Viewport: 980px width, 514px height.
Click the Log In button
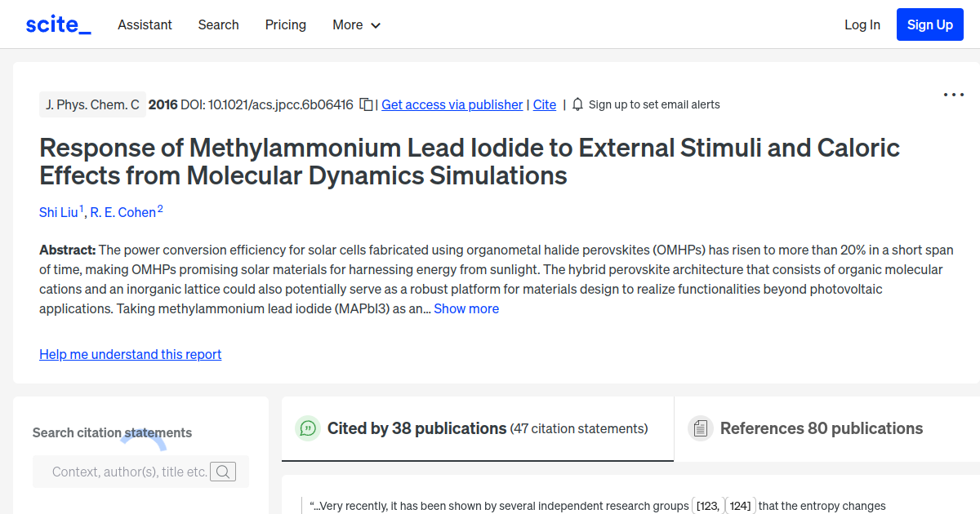(x=862, y=24)
